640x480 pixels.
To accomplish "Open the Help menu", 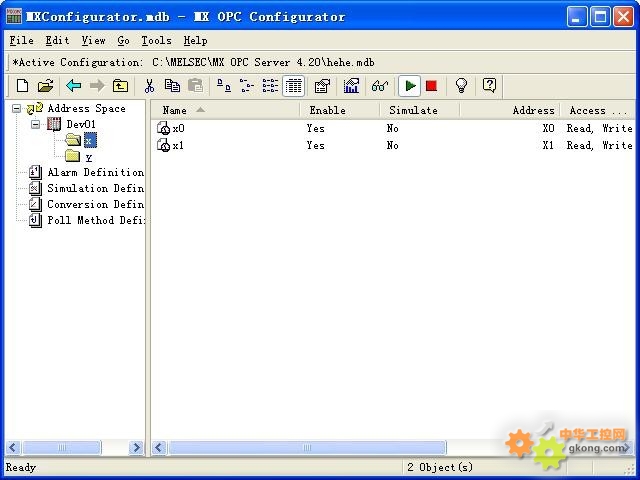I will tap(195, 40).
